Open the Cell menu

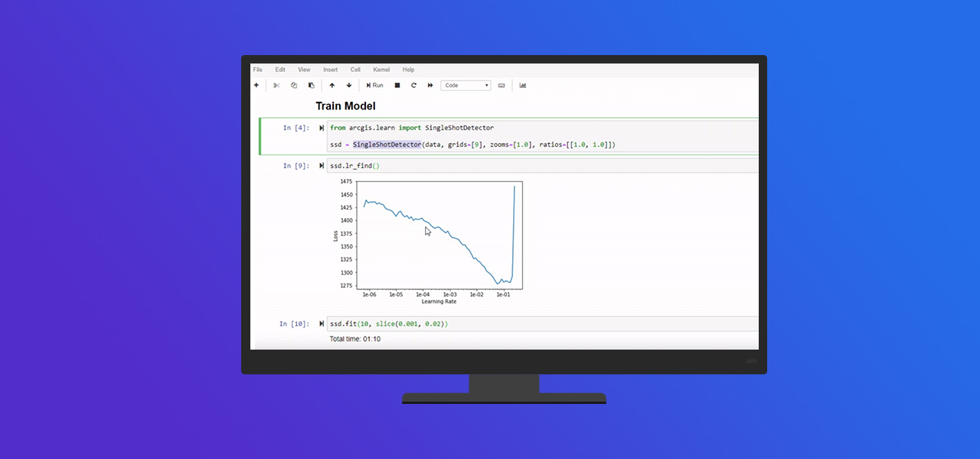pos(355,70)
